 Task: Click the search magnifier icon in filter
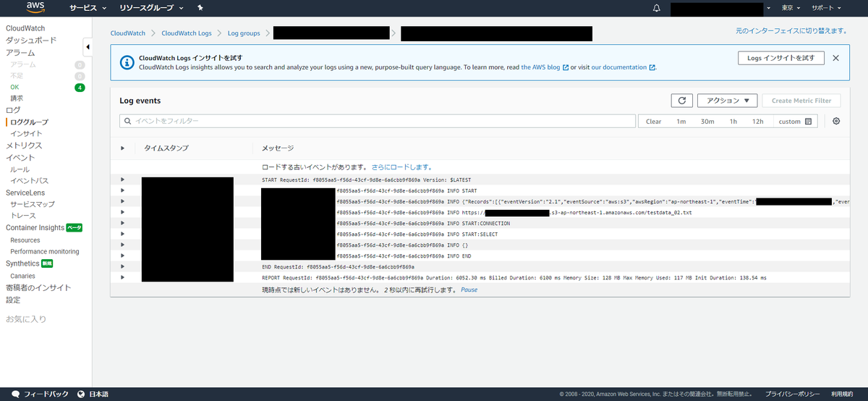pyautogui.click(x=127, y=121)
